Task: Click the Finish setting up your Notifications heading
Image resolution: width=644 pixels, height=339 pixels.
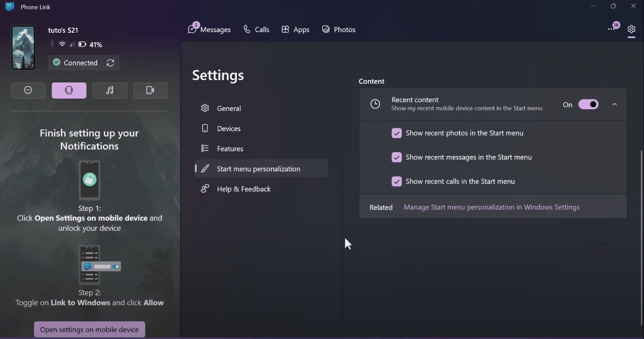Action: coord(90,139)
